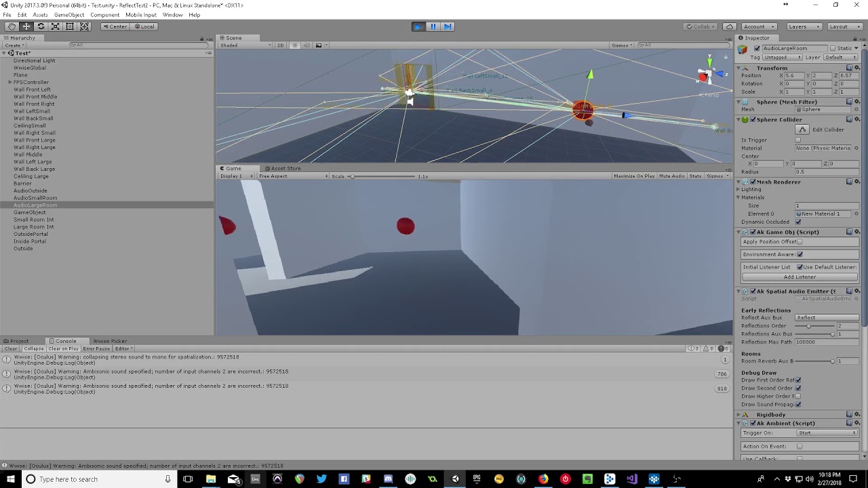The width and height of the screenshot is (868, 488).
Task: Open the GameObject menu
Action: [69, 15]
